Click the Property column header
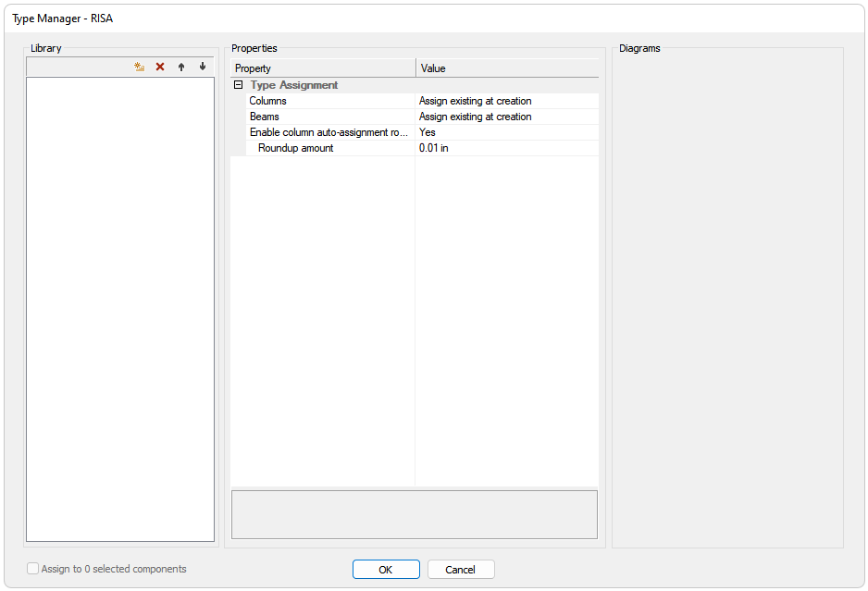868x591 pixels. [x=323, y=68]
